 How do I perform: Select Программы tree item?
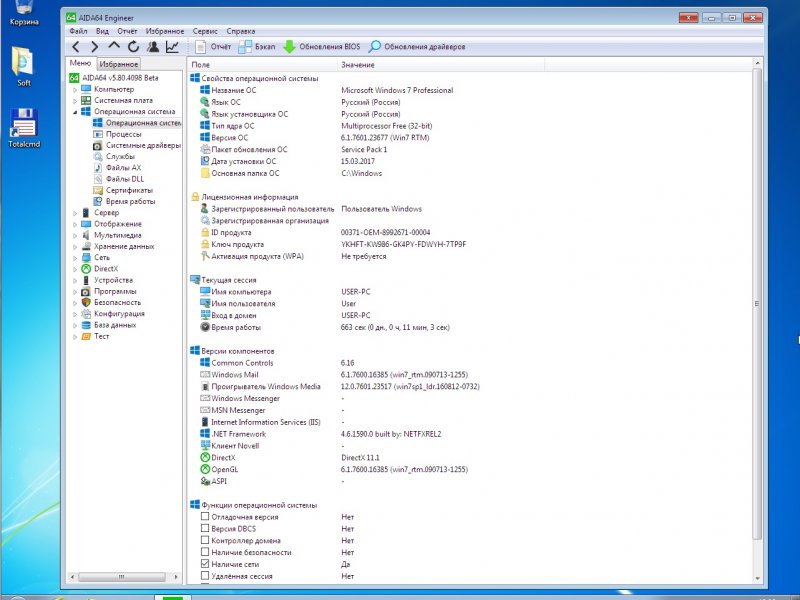(x=109, y=291)
